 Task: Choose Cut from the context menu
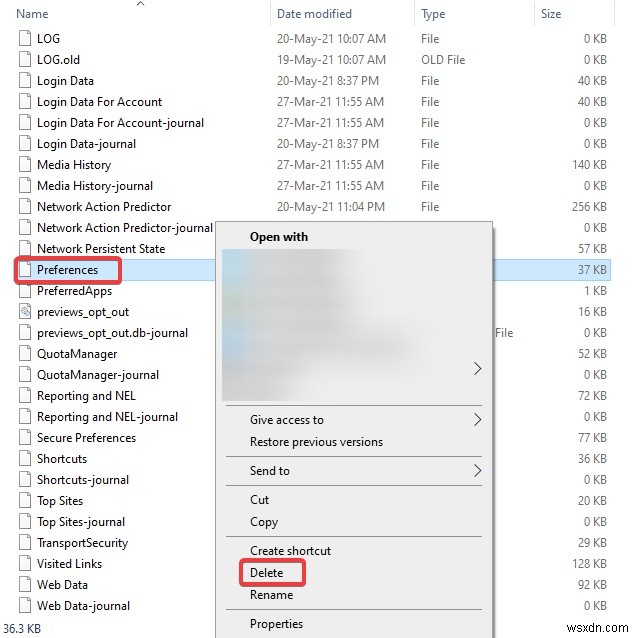[260, 500]
